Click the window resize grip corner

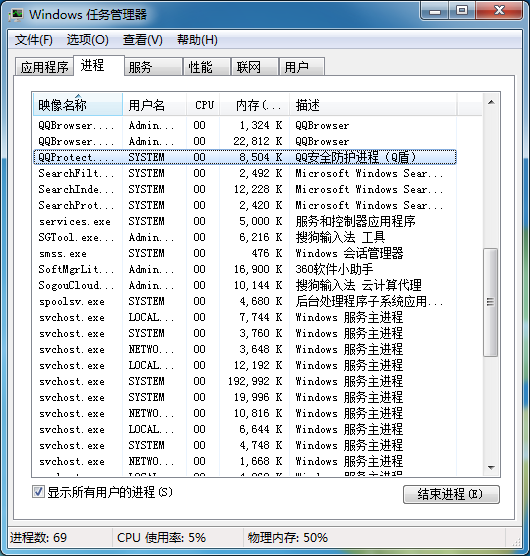tap(517, 542)
